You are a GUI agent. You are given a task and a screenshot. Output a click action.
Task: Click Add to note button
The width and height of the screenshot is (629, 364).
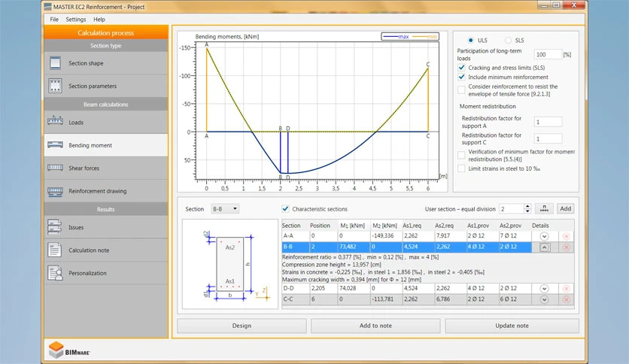coord(375,326)
